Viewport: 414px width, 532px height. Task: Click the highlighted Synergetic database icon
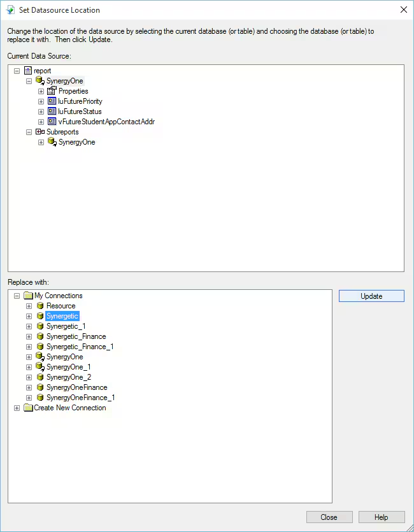[x=40, y=316]
